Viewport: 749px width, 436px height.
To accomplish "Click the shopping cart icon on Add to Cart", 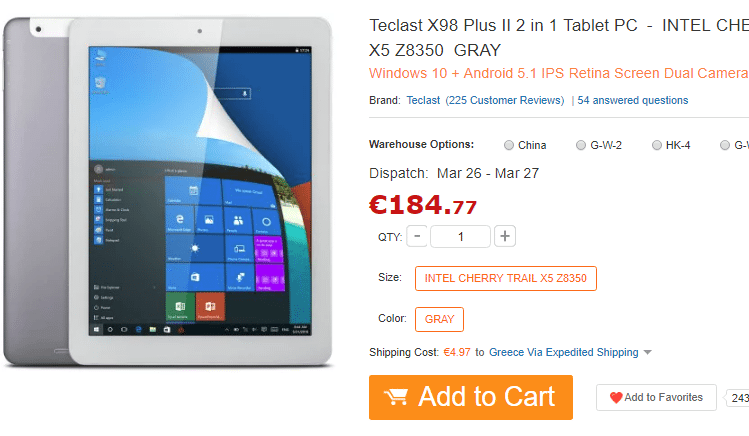I will click(x=396, y=397).
